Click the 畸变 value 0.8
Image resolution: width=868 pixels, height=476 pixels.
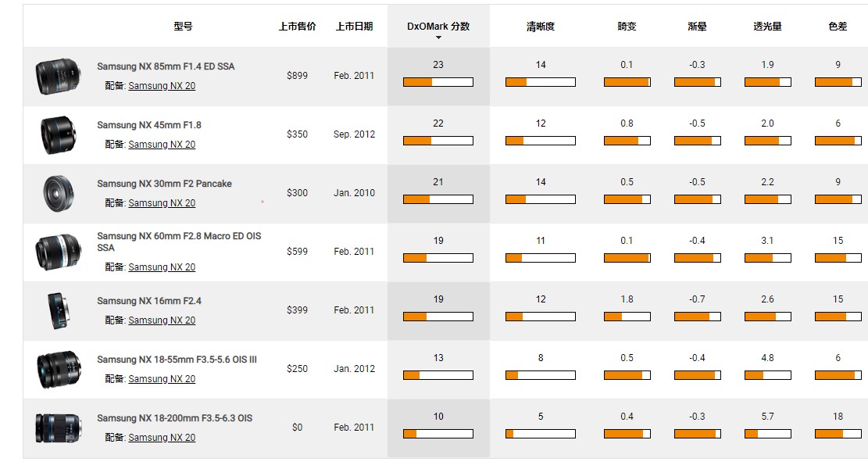pyautogui.click(x=627, y=124)
